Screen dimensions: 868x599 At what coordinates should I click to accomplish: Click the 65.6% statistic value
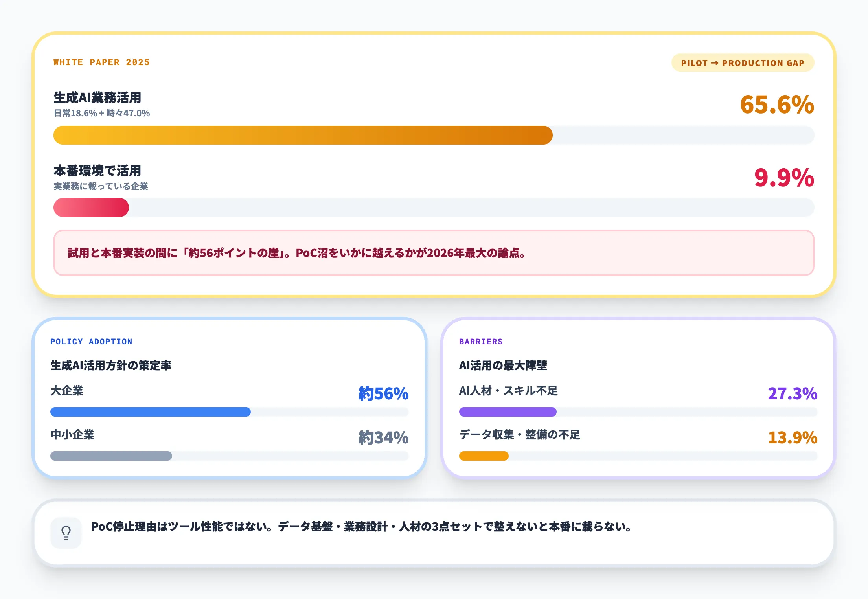(x=777, y=105)
